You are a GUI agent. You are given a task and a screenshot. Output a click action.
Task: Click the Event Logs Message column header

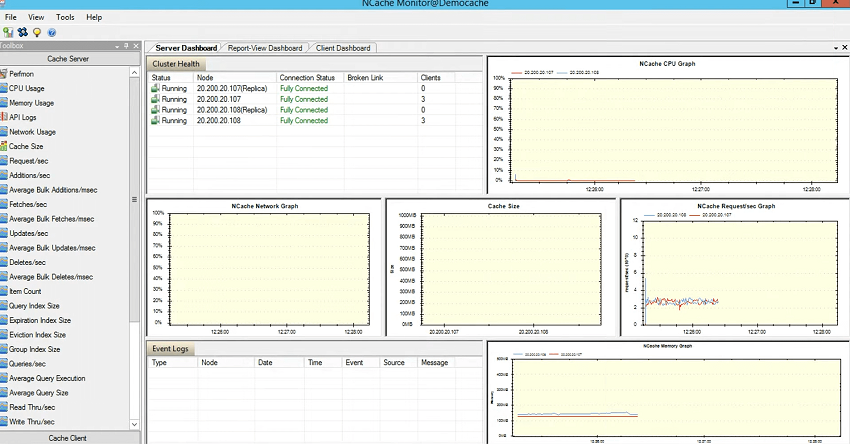pos(435,363)
